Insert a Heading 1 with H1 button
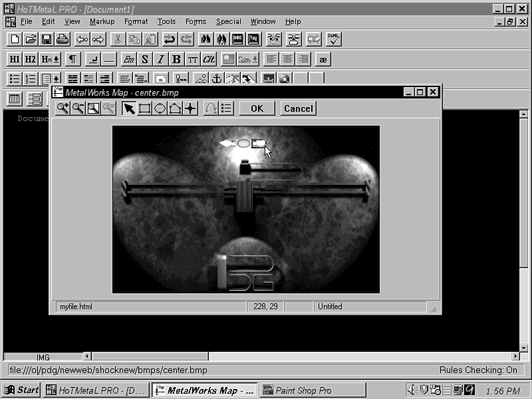 tap(14, 59)
